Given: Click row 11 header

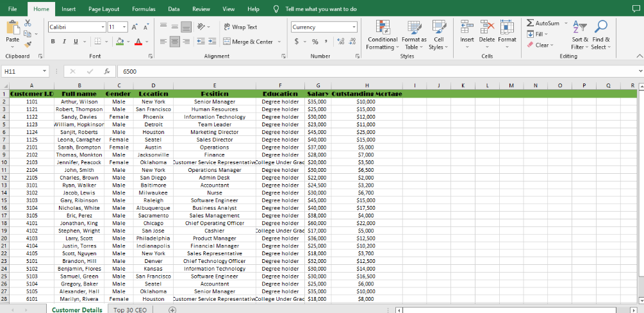Looking at the screenshot, I should pyautogui.click(x=4, y=170).
